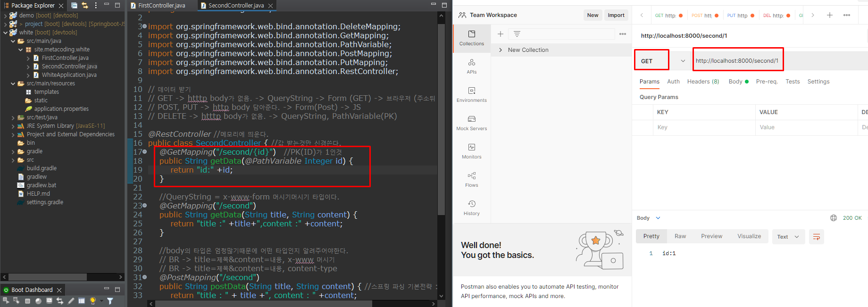The image size is (868, 307).
Task: Switch to the Auth request tab
Action: (673, 82)
